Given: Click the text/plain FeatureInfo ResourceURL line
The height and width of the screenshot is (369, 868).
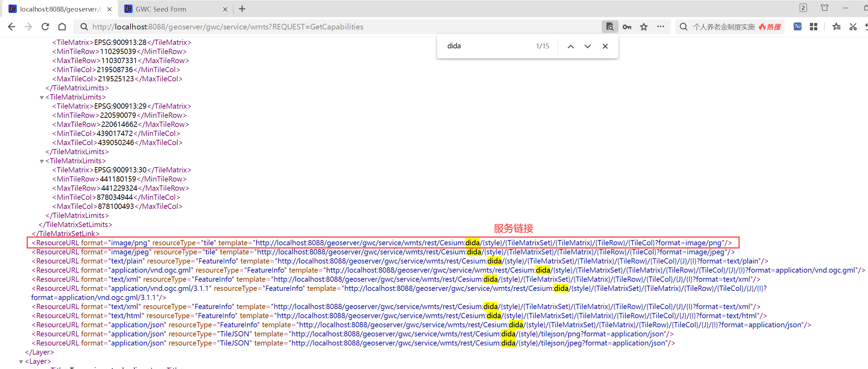Looking at the screenshot, I should 400,261.
